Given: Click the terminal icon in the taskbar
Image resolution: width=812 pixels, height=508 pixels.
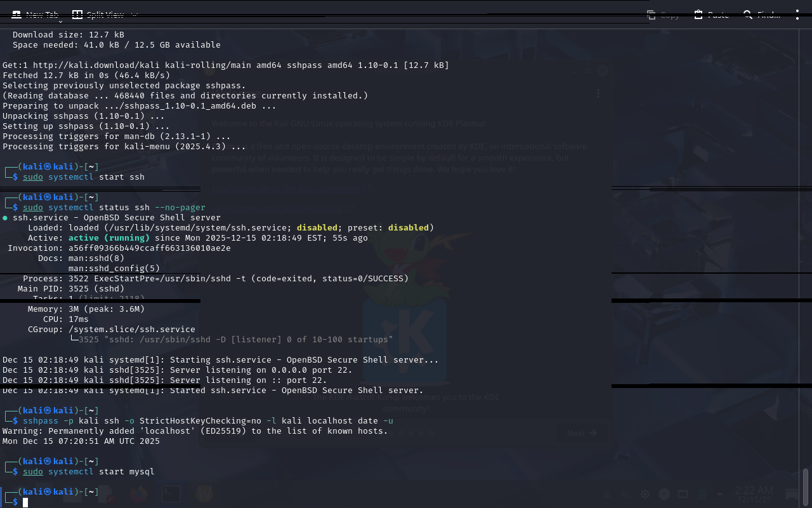Looking at the screenshot, I should point(171,494).
